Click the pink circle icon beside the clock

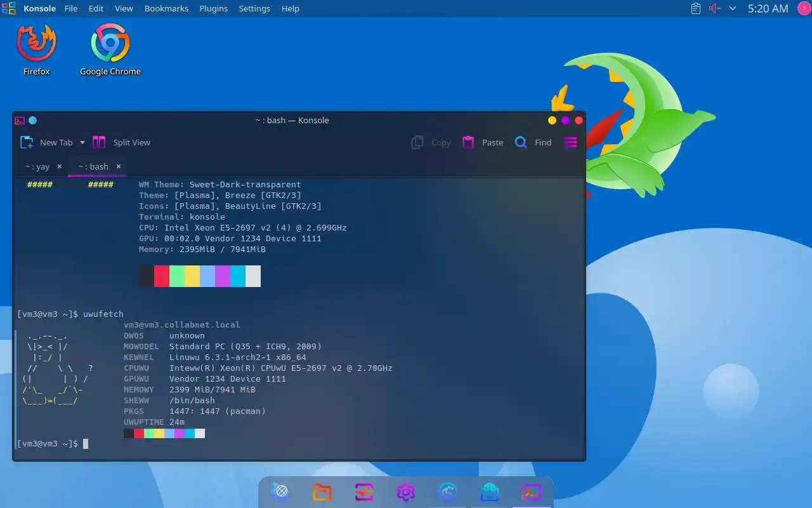pos(804,8)
